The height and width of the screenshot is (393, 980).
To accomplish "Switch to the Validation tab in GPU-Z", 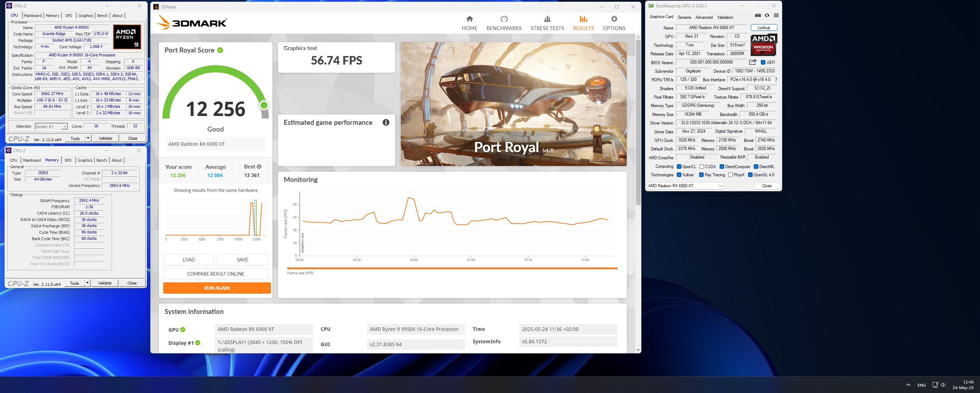I will [x=725, y=17].
